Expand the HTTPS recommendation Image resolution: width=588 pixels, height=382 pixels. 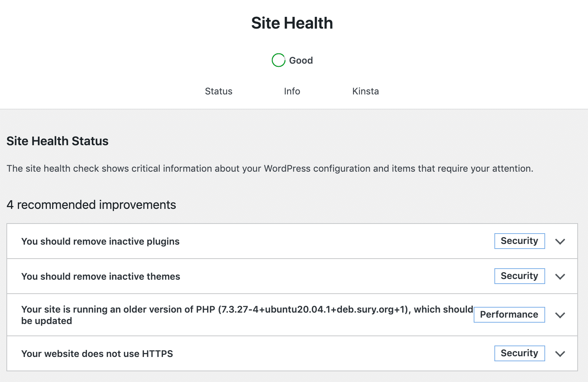point(560,354)
